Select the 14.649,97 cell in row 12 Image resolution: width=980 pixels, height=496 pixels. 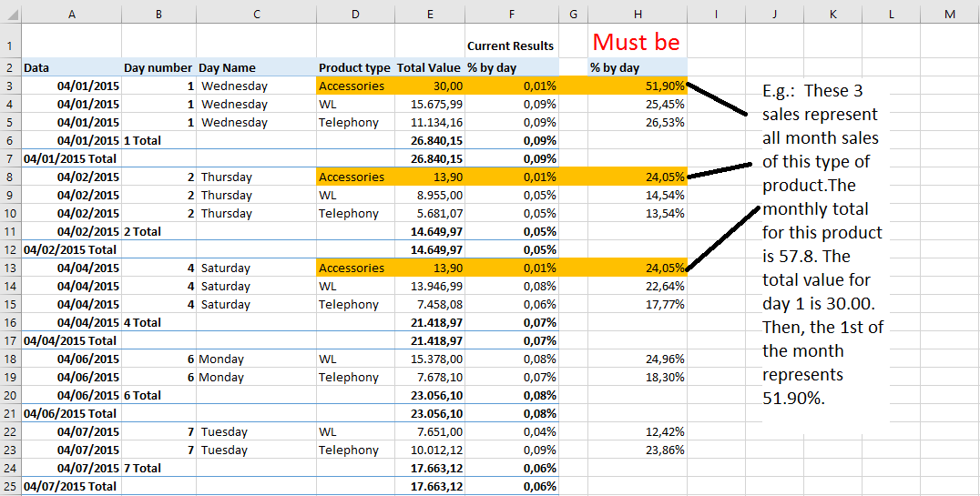430,249
